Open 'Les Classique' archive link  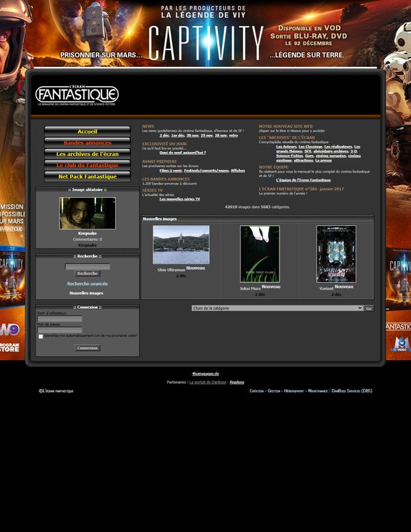[310, 147]
